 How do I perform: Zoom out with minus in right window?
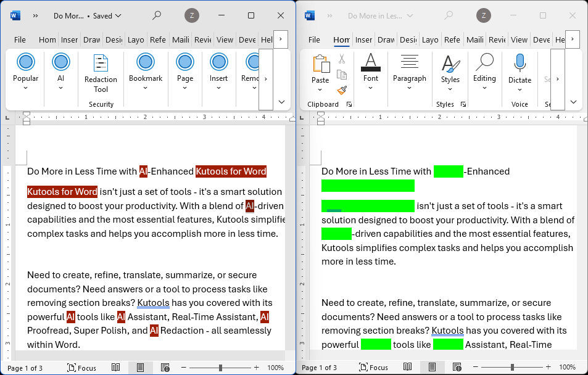476,368
